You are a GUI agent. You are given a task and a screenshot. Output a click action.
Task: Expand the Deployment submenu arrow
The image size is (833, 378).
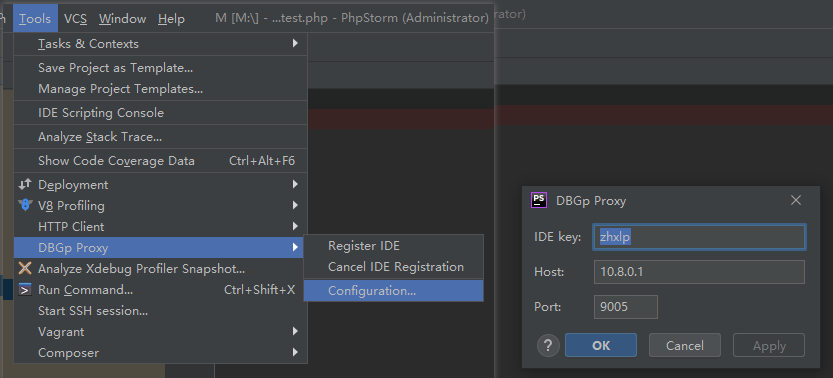(x=295, y=184)
